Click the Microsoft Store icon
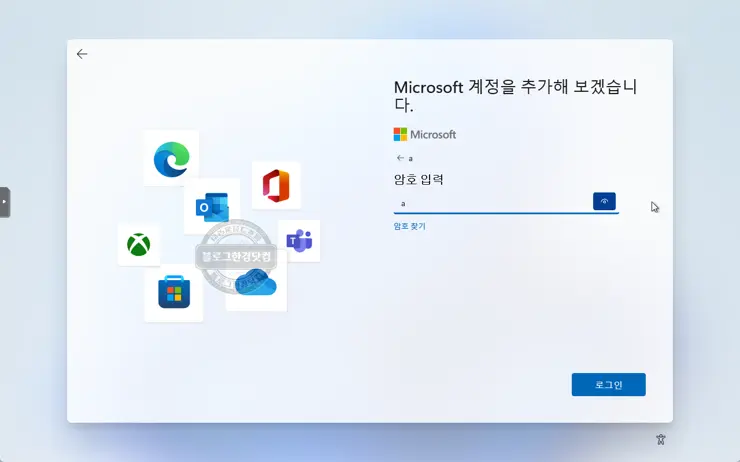 [x=174, y=292]
